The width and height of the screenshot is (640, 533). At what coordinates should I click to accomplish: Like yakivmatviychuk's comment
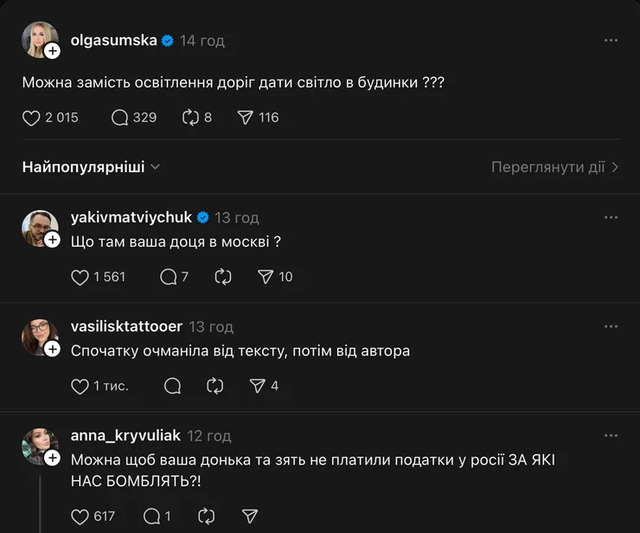tap(81, 276)
